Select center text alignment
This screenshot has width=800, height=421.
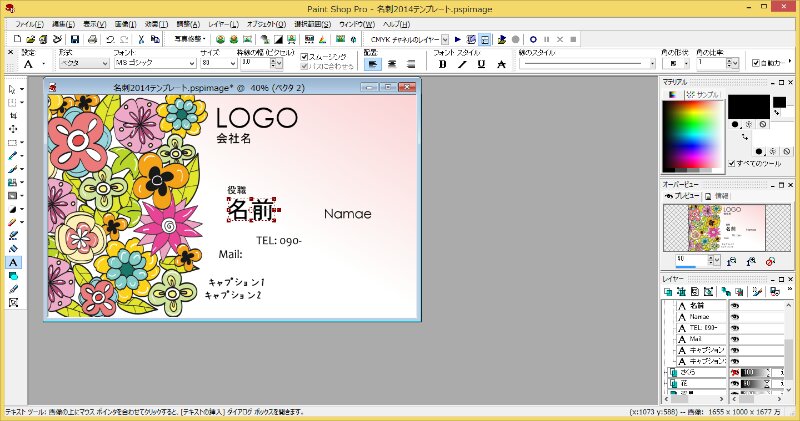point(391,63)
